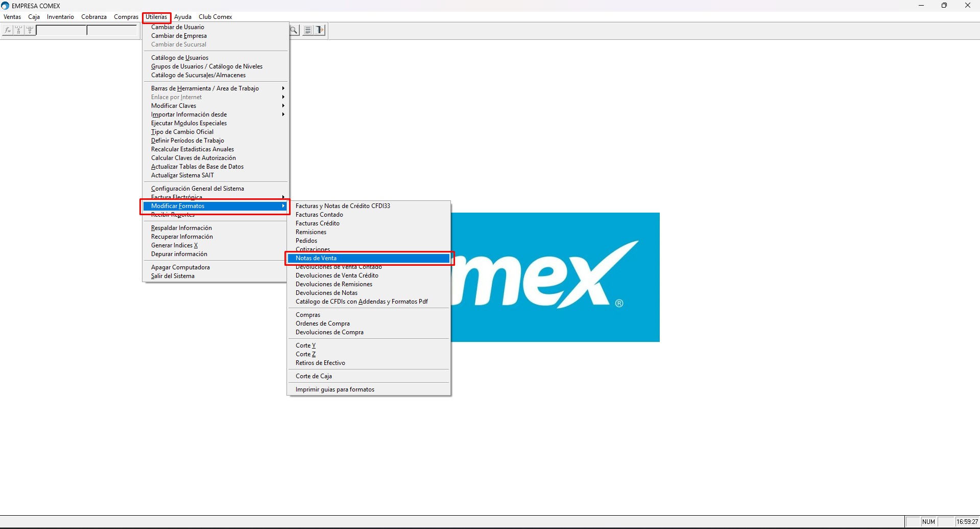980x529 pixels.
Task: Open the Club Comex menu
Action: (216, 17)
